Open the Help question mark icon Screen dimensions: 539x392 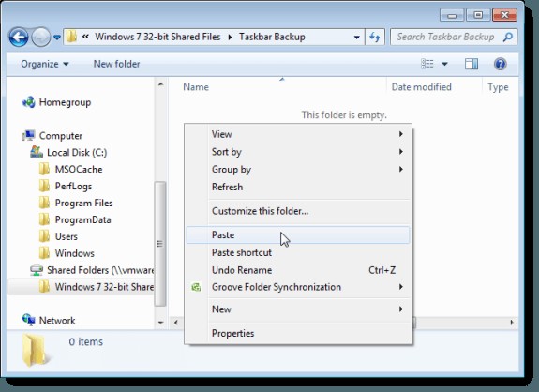click(x=501, y=64)
